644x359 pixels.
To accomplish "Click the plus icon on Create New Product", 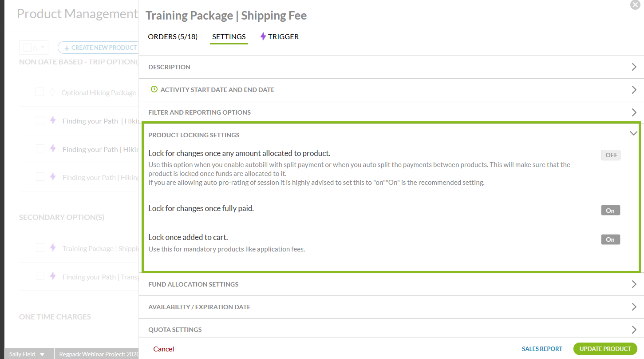I will pos(67,48).
